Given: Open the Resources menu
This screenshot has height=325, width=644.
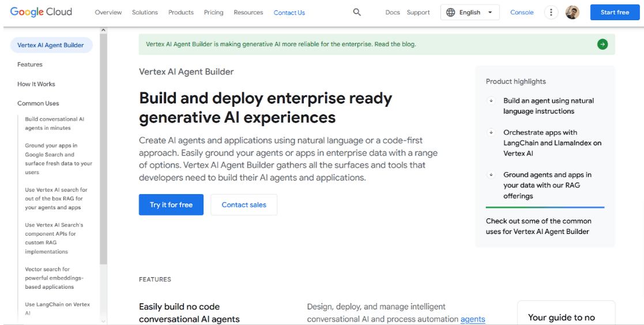Looking at the screenshot, I should [248, 12].
